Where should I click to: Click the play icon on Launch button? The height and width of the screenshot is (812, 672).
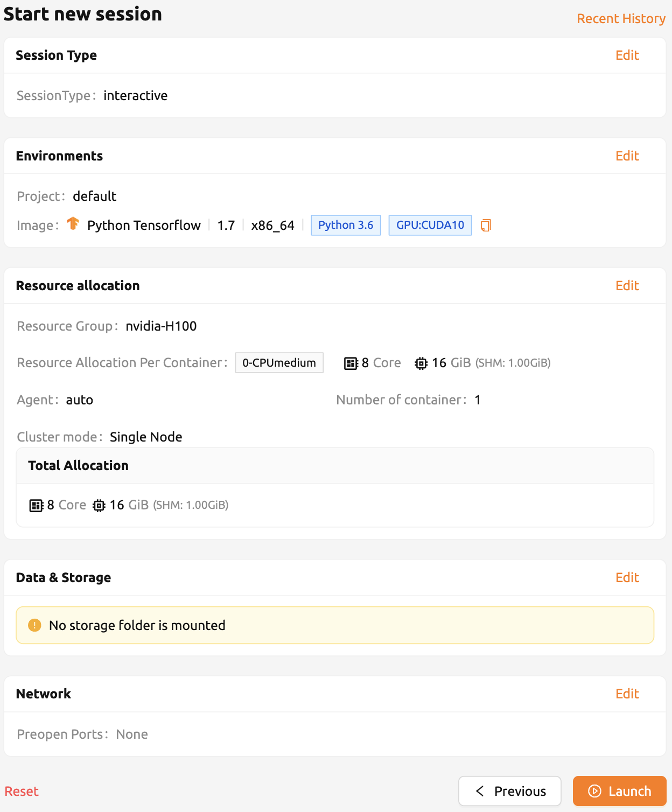[x=594, y=791]
